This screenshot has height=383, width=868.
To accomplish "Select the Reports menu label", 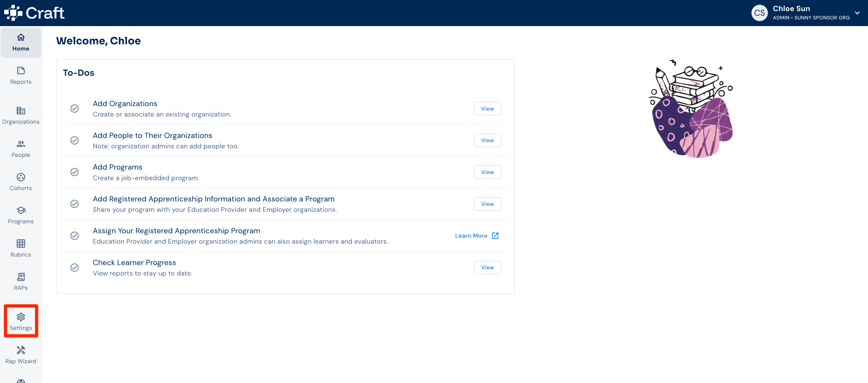I will pyautogui.click(x=21, y=82).
